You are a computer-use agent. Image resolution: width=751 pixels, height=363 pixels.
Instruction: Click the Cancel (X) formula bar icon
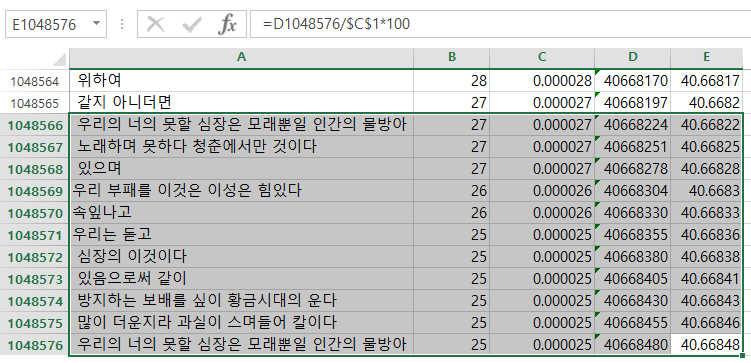(155, 23)
